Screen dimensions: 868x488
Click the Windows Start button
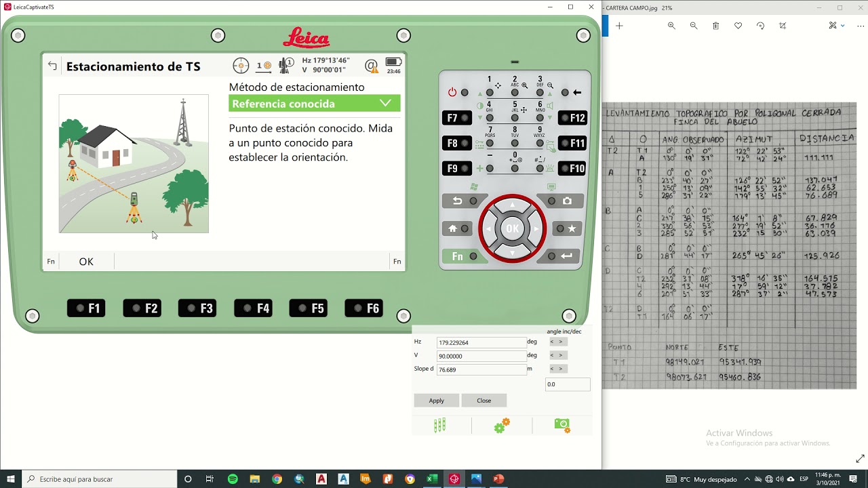pos(11,479)
